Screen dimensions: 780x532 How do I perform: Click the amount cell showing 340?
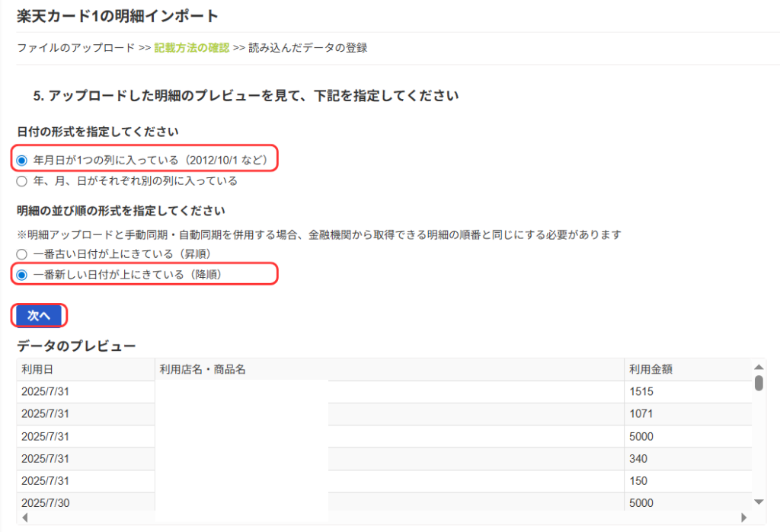639,459
